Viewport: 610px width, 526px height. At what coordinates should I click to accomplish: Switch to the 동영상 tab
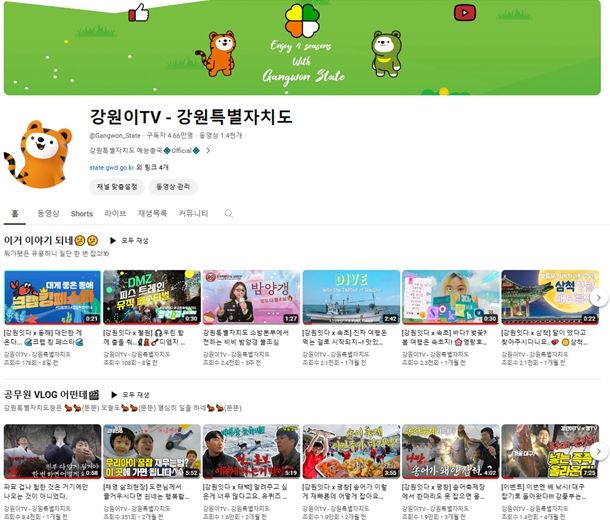(x=48, y=214)
